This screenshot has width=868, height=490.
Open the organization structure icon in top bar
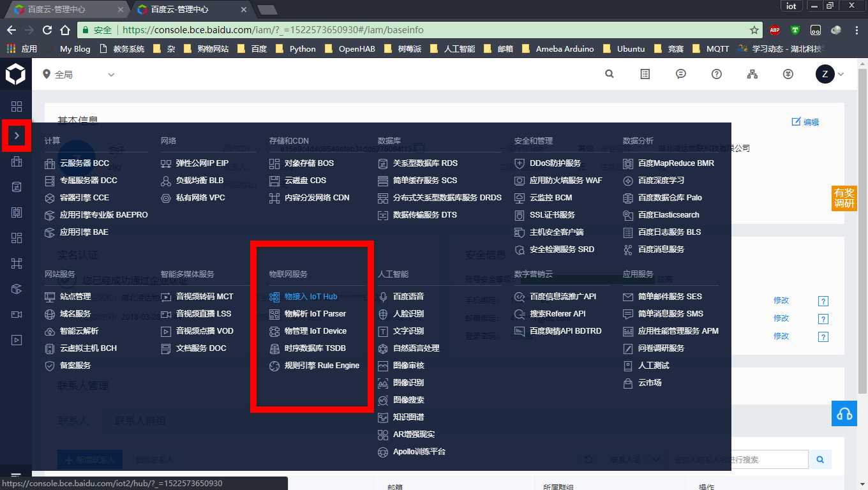752,74
